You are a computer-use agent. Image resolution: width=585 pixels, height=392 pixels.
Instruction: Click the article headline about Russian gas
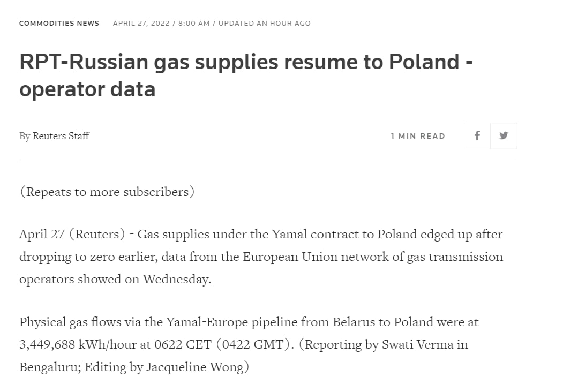(246, 76)
